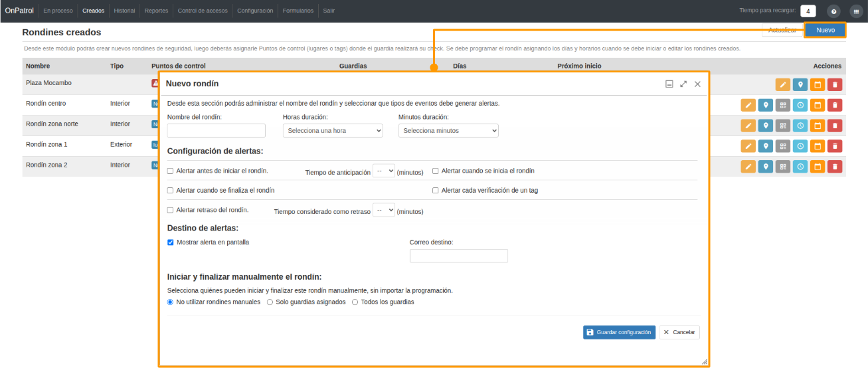Open the Horas duración dropdown

click(x=333, y=130)
